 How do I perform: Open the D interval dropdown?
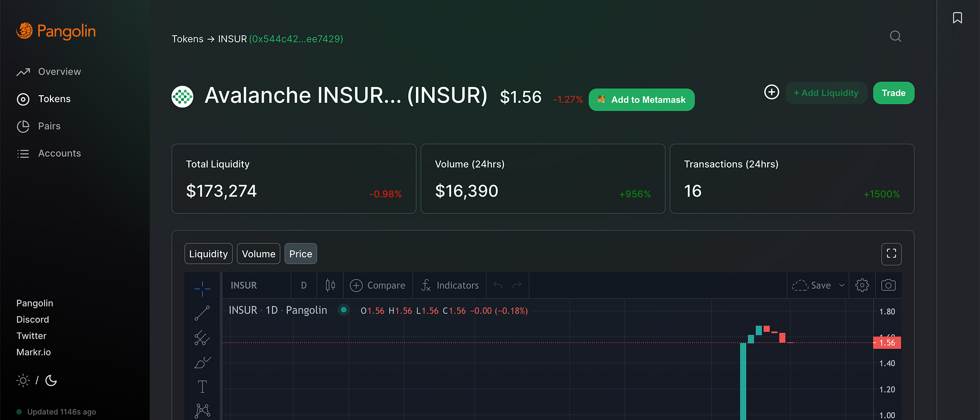click(304, 286)
